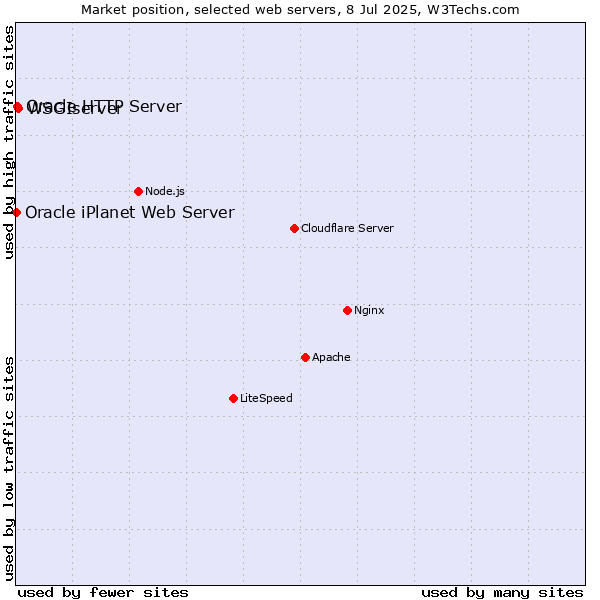Viewport: 600px width, 600px height.
Task: Select the 'LiteSpeed' label text
Action: (266, 398)
